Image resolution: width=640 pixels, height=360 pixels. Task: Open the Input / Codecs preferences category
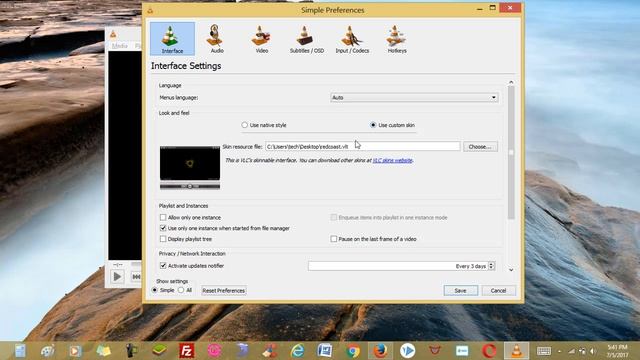tap(352, 39)
